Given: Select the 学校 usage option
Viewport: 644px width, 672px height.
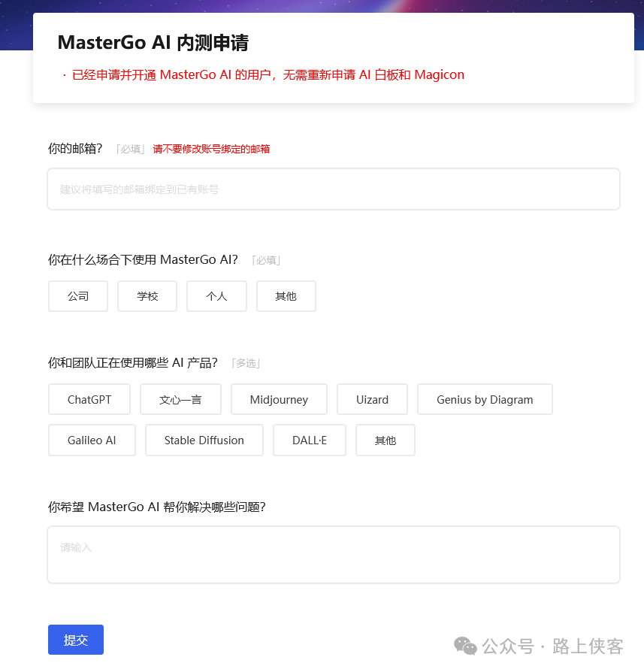Looking at the screenshot, I should [147, 296].
